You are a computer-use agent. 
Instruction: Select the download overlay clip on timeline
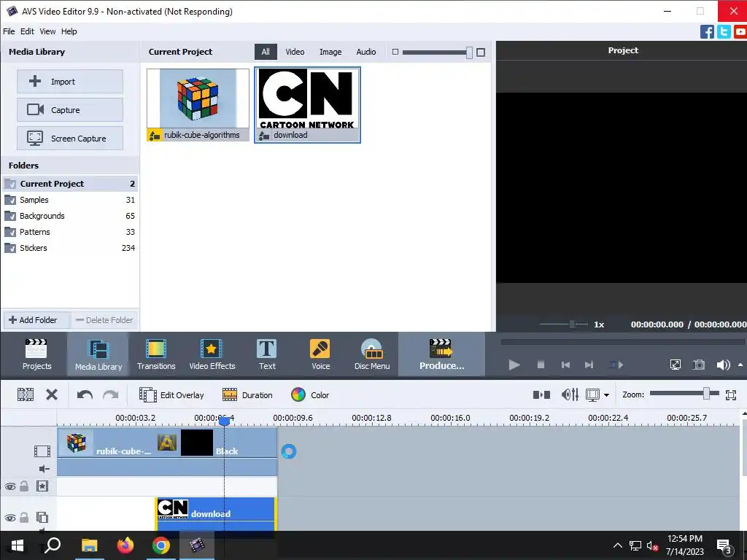coord(216,514)
